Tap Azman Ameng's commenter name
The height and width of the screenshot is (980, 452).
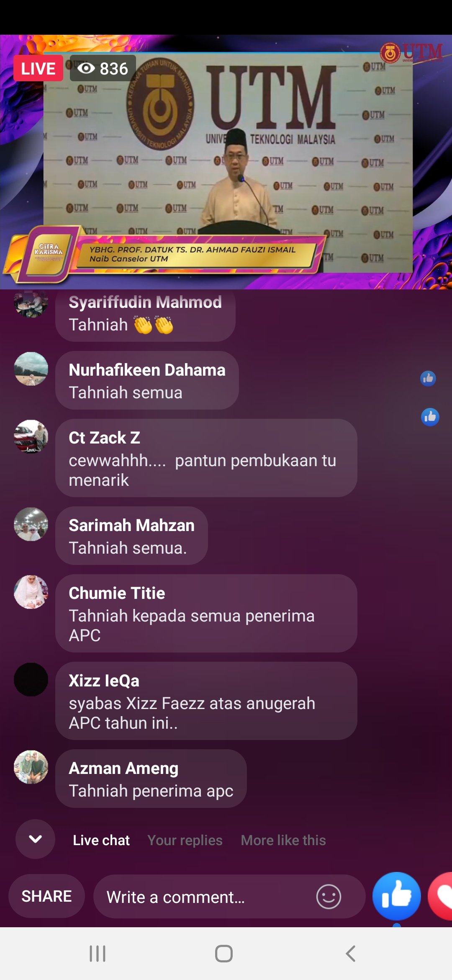(x=123, y=768)
